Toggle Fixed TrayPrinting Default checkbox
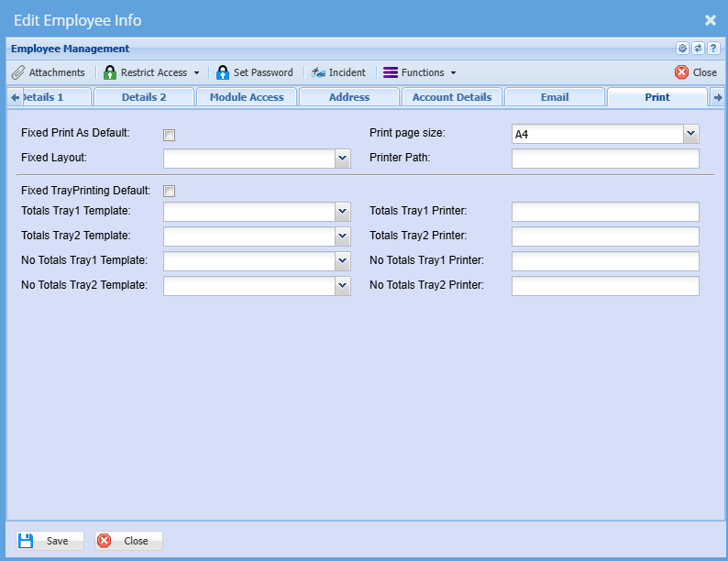The height and width of the screenshot is (561, 728). coord(169,192)
